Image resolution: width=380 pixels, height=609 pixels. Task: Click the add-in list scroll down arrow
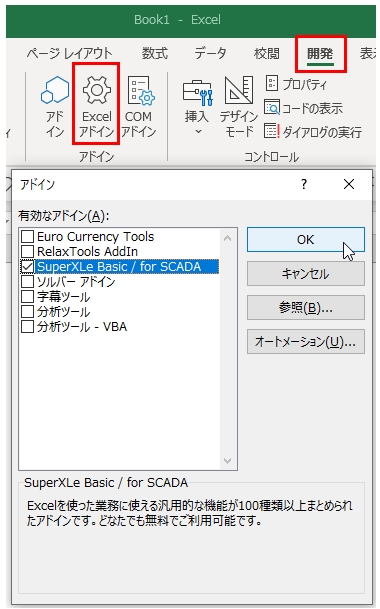(x=228, y=461)
